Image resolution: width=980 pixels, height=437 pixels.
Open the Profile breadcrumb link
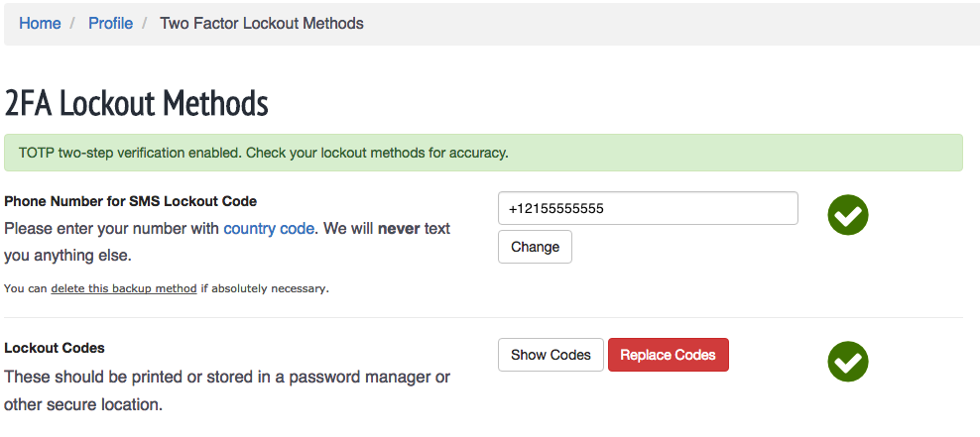pos(111,23)
